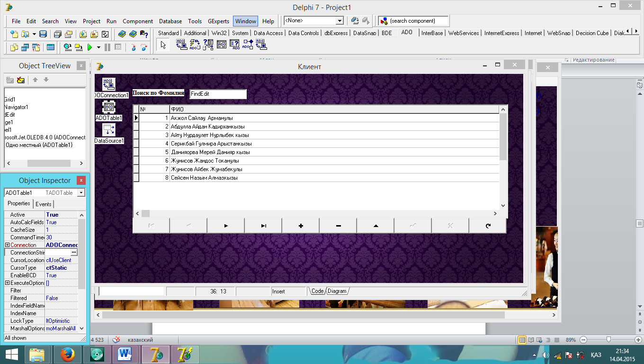Click the Help contents book icon

pyautogui.click(x=122, y=34)
